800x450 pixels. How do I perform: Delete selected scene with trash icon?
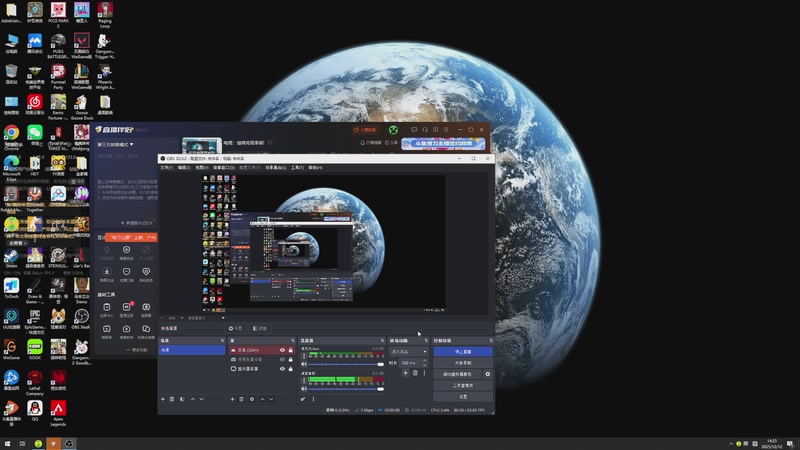coord(172,399)
